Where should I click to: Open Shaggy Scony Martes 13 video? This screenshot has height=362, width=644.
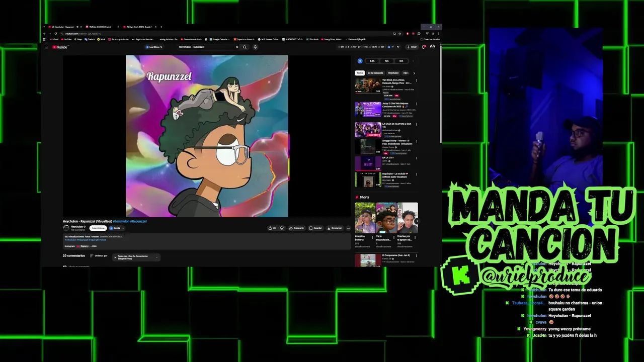pos(368,147)
